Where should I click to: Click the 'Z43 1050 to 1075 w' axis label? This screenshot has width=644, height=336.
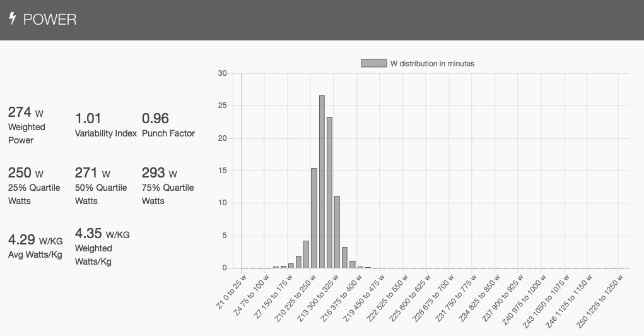point(546,301)
